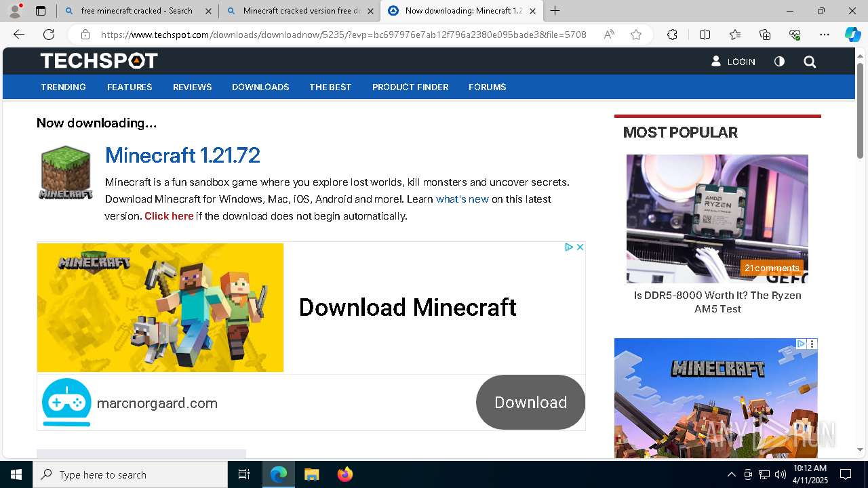
Task: Click the Minecraft grass block icon
Action: coord(65,173)
